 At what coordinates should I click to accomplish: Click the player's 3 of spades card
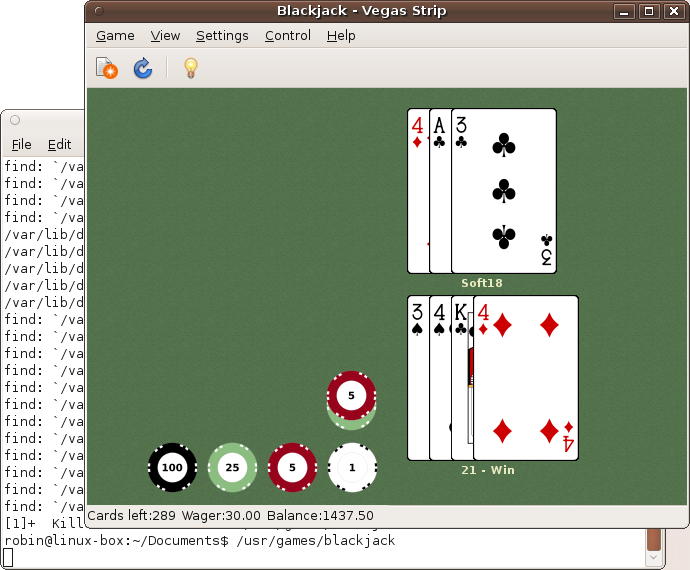point(418,378)
